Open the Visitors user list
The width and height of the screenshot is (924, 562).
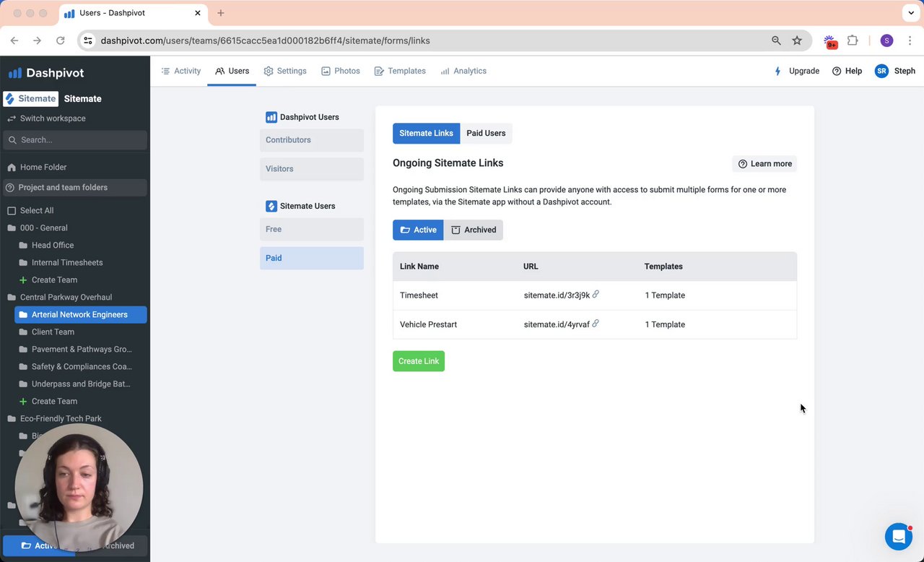pos(312,169)
